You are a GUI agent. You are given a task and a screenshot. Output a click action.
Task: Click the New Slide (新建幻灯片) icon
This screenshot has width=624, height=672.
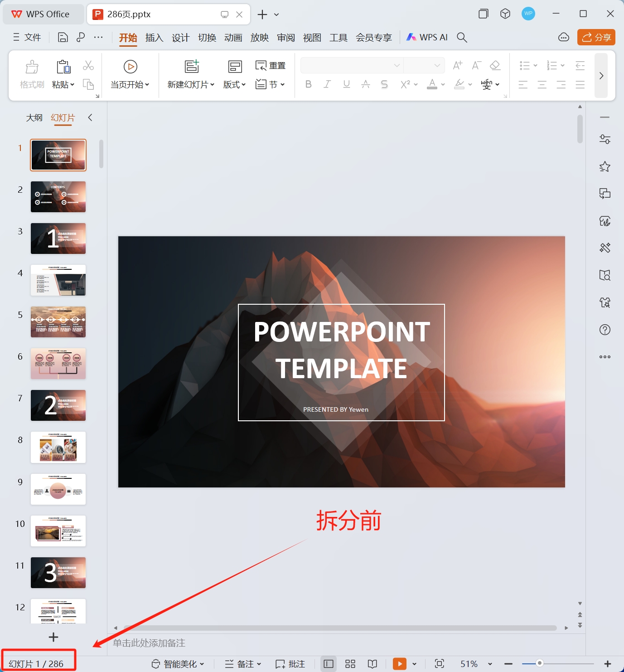point(192,67)
